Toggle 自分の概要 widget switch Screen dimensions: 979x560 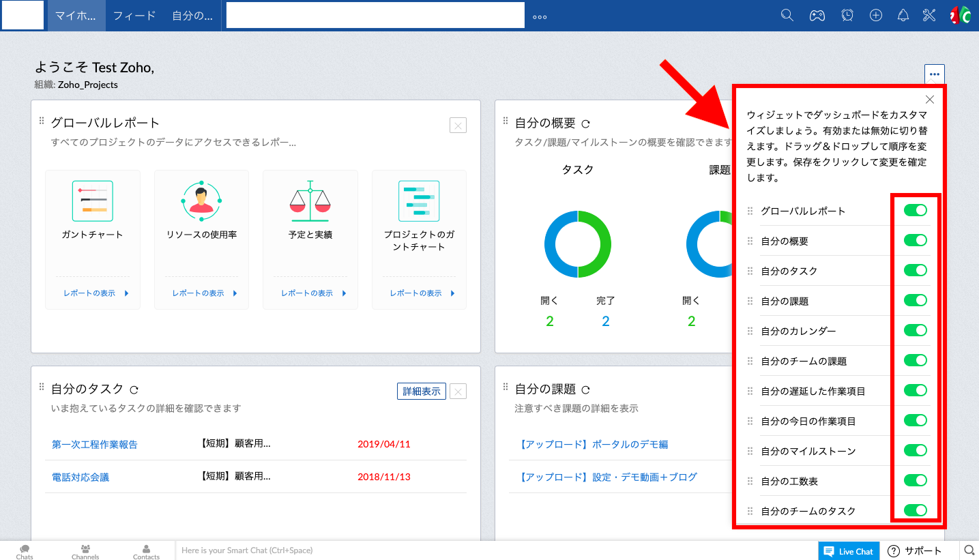coord(916,240)
